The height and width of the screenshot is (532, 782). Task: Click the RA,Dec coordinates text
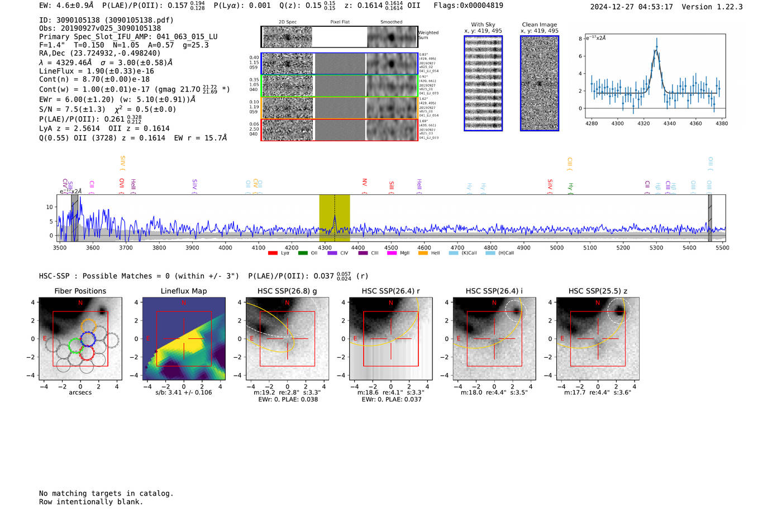coord(100,54)
